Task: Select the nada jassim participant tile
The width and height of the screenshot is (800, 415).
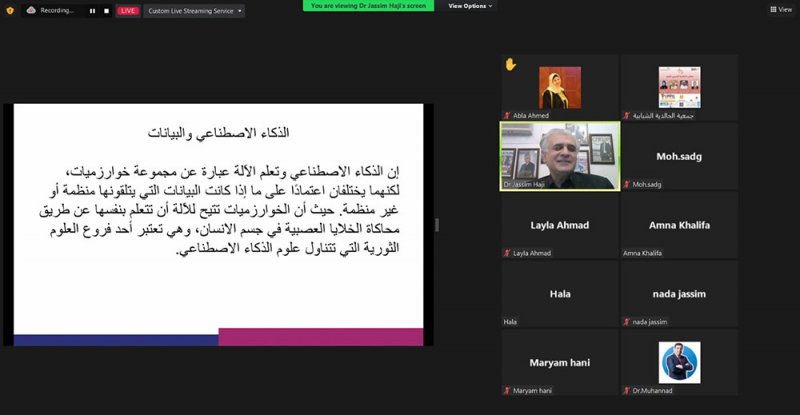Action: pyautogui.click(x=679, y=294)
